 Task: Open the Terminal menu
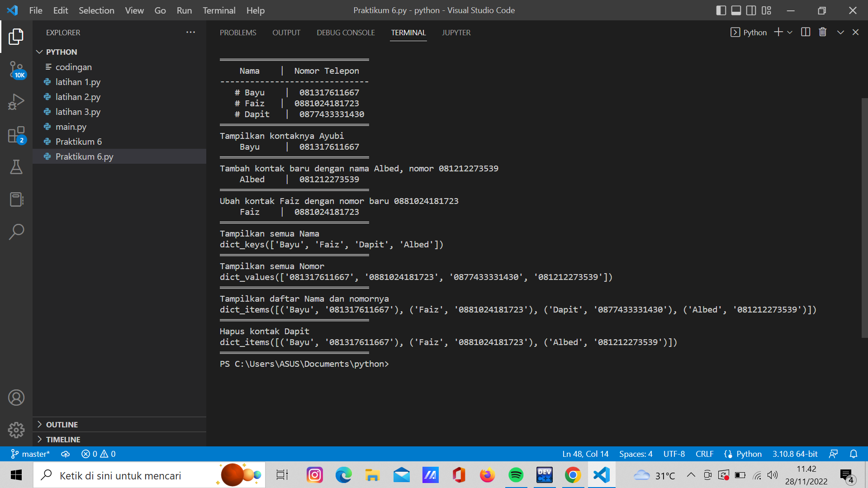coord(218,10)
